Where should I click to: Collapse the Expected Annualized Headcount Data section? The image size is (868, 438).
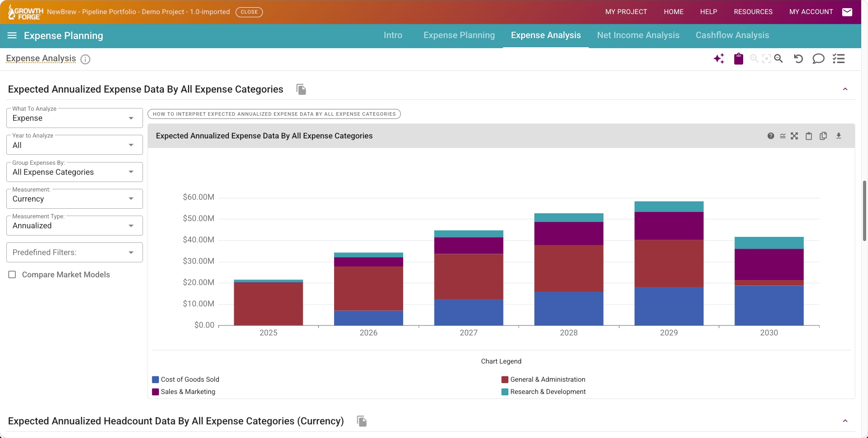(845, 421)
